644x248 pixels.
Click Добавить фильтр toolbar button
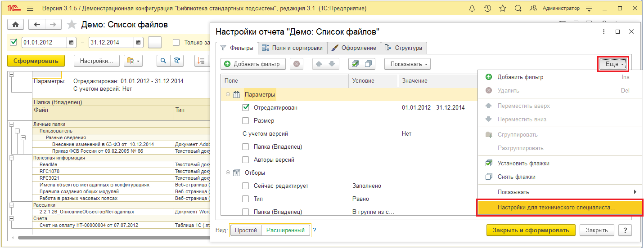pyautogui.click(x=253, y=64)
